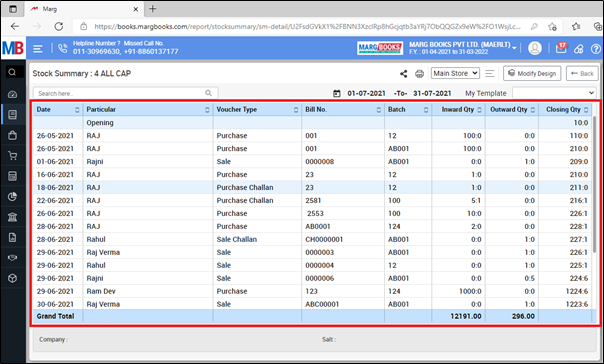Open Date column filter toggle
The image size is (604, 364).
(77, 110)
